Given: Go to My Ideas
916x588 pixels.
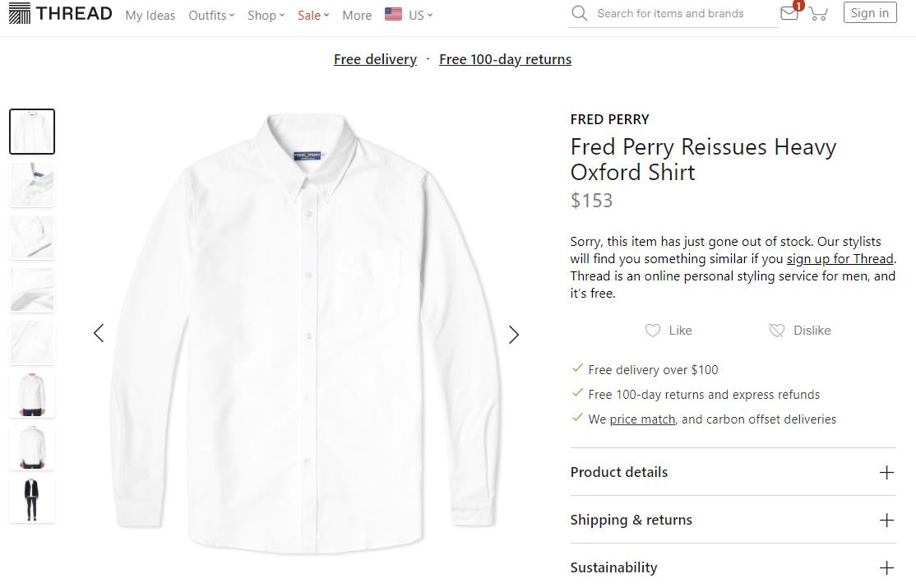Looking at the screenshot, I should click(150, 15).
